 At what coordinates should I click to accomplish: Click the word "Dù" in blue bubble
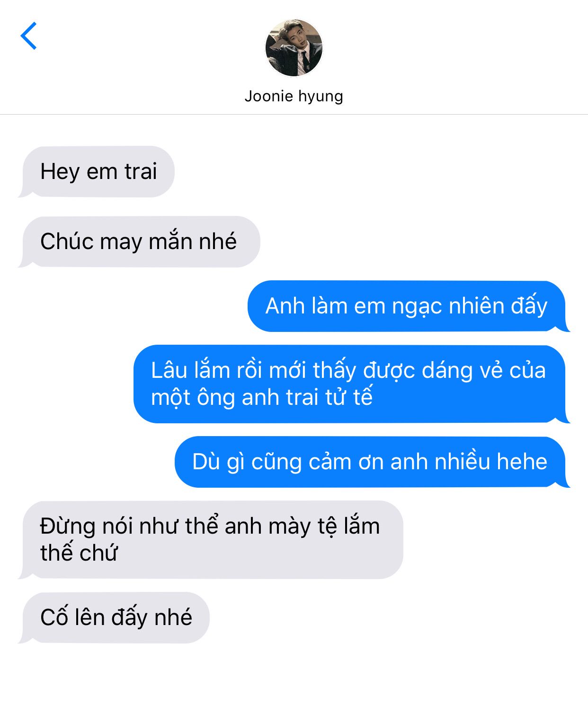coord(206,461)
